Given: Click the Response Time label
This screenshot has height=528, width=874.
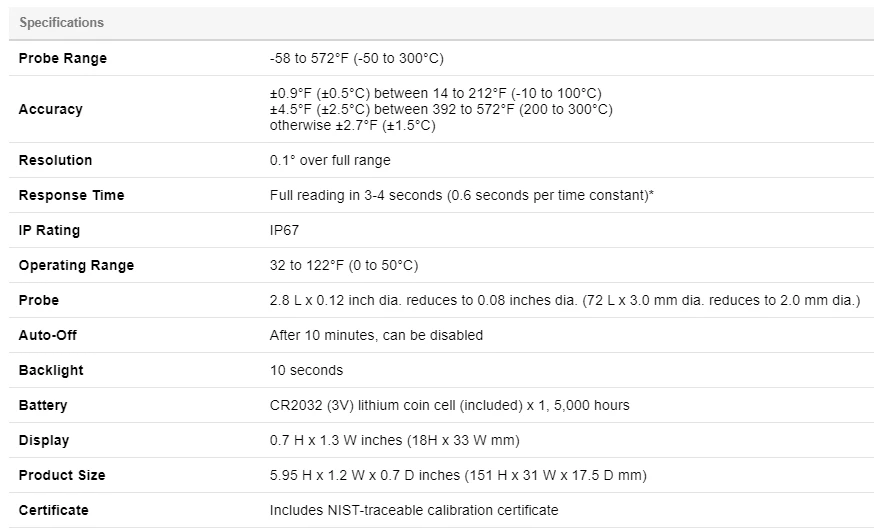Looking at the screenshot, I should [x=72, y=195].
